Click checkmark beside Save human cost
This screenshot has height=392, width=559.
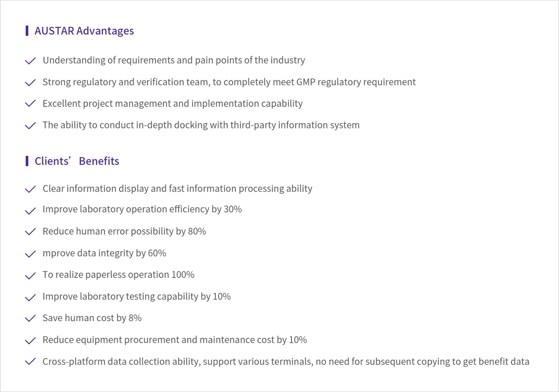coord(30,318)
